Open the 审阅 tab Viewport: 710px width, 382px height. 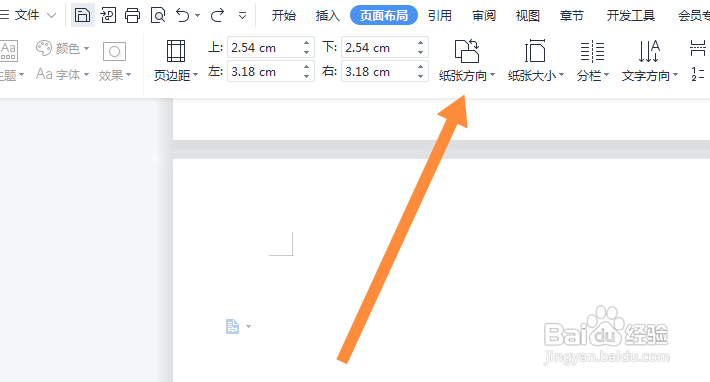(x=484, y=16)
